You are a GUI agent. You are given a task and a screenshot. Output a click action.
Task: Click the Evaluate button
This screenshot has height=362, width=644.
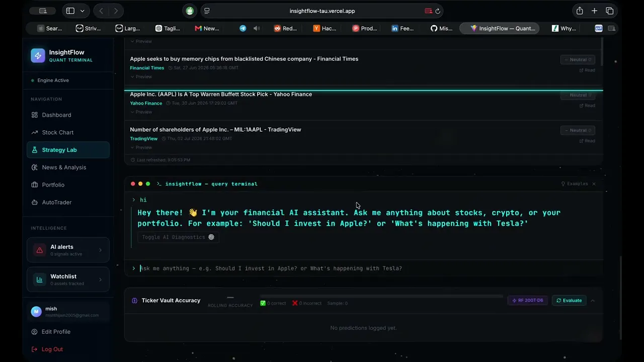[x=569, y=301]
